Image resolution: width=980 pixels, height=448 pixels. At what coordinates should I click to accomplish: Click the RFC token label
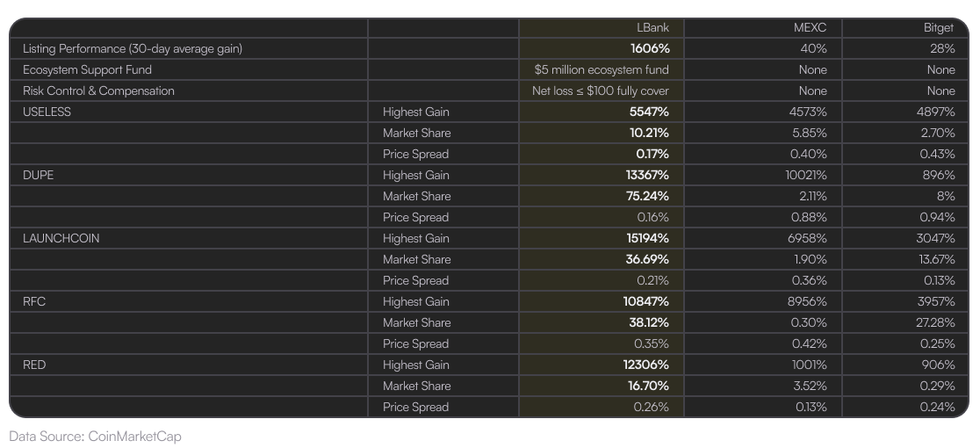point(34,302)
